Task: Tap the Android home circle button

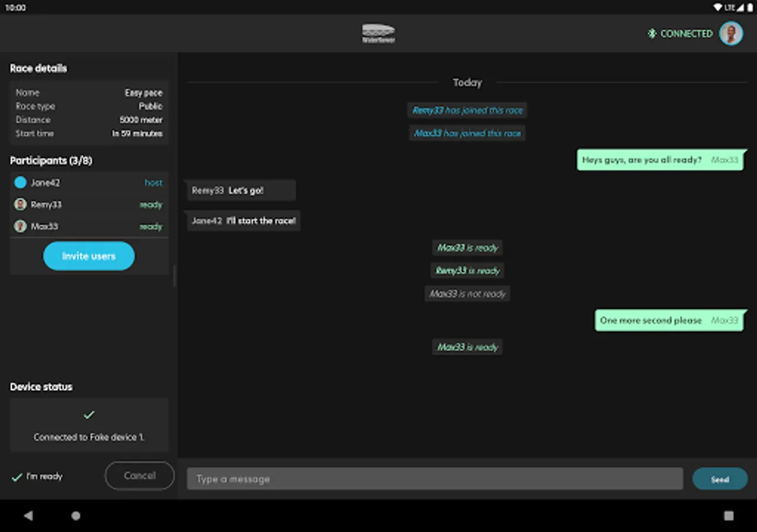Action: (76, 515)
